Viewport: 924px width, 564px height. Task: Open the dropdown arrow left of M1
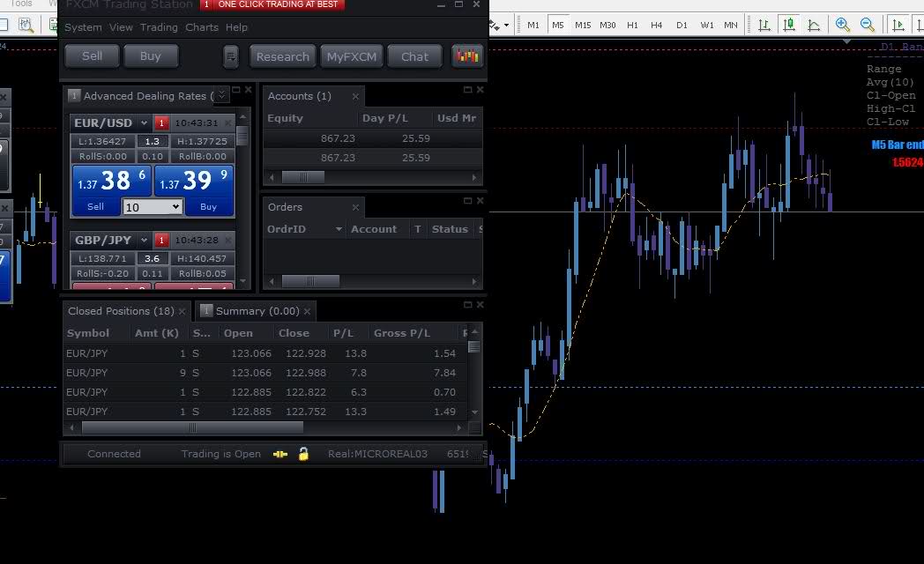(506, 26)
